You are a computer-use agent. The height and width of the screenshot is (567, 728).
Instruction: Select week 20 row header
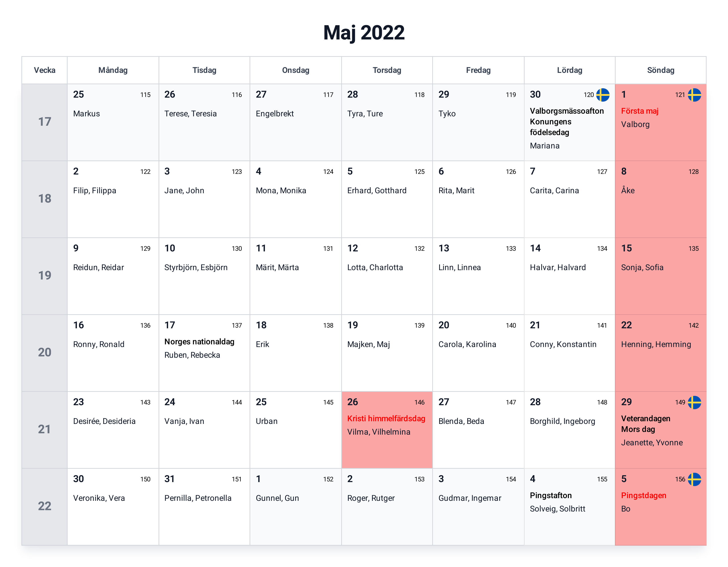click(45, 352)
